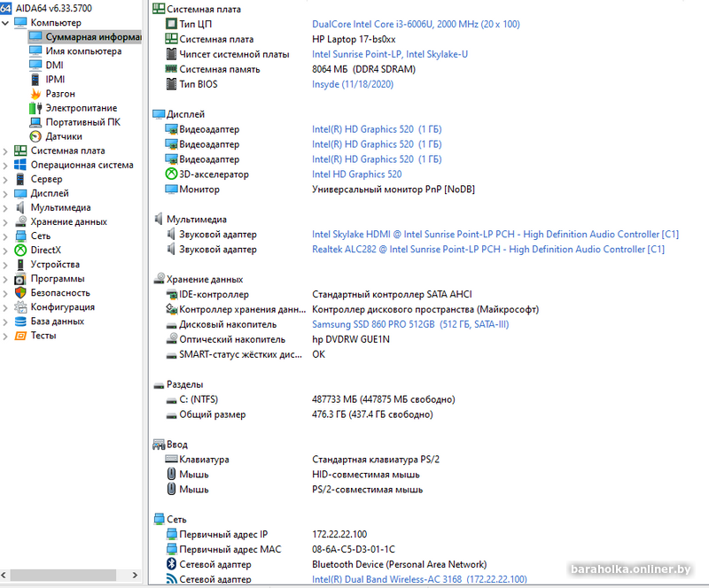Click the Безопасность shield icon
Image resolution: width=709 pixels, height=588 pixels.
pyautogui.click(x=20, y=293)
